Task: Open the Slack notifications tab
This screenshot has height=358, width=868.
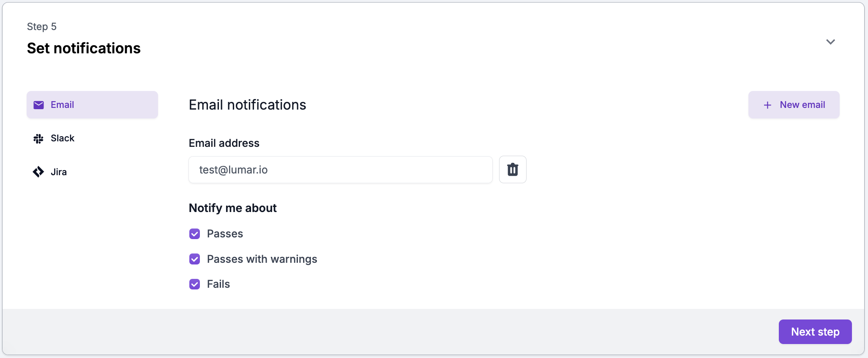Action: [x=92, y=138]
